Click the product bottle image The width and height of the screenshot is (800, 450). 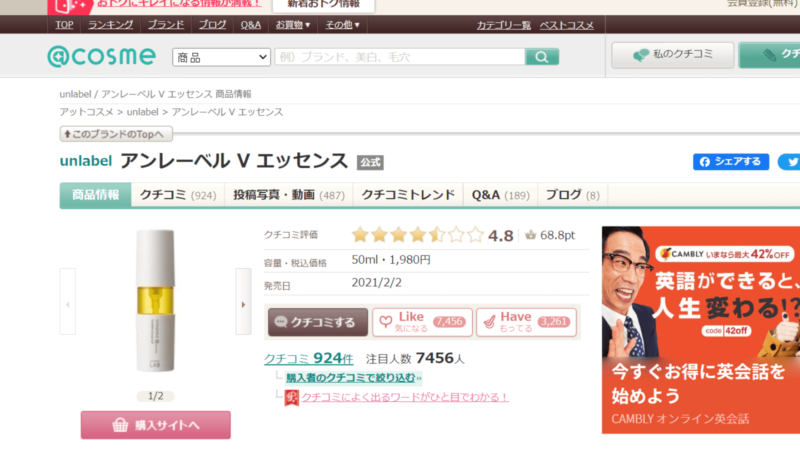pos(155,301)
